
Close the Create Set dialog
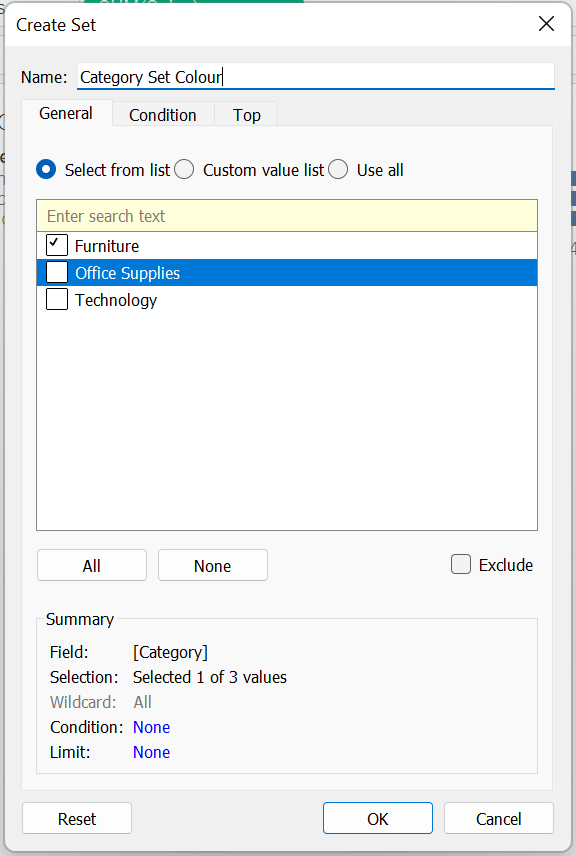click(546, 24)
